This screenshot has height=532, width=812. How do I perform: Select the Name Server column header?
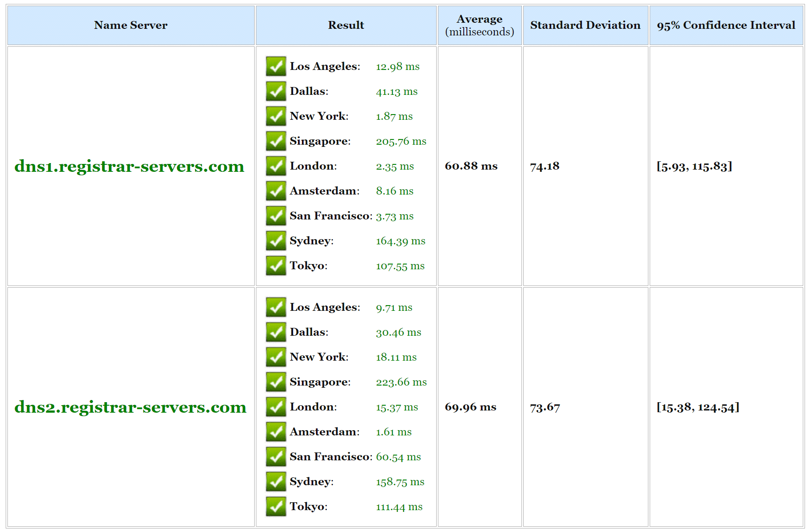pos(130,25)
